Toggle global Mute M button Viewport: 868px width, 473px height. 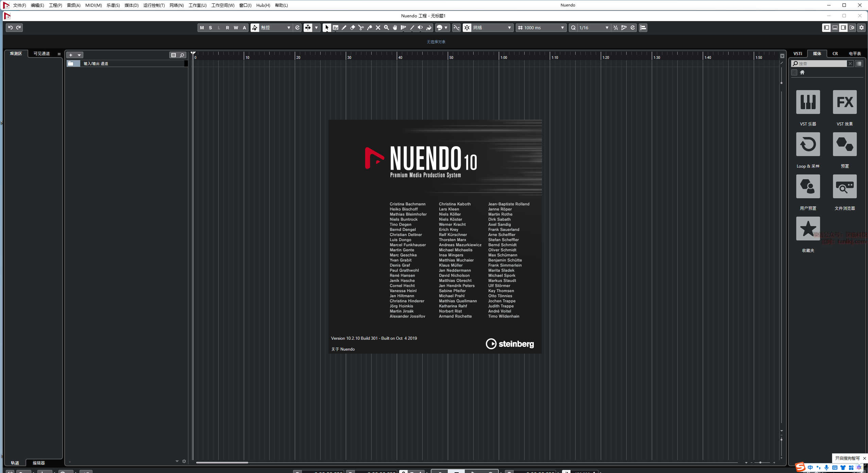tap(202, 28)
